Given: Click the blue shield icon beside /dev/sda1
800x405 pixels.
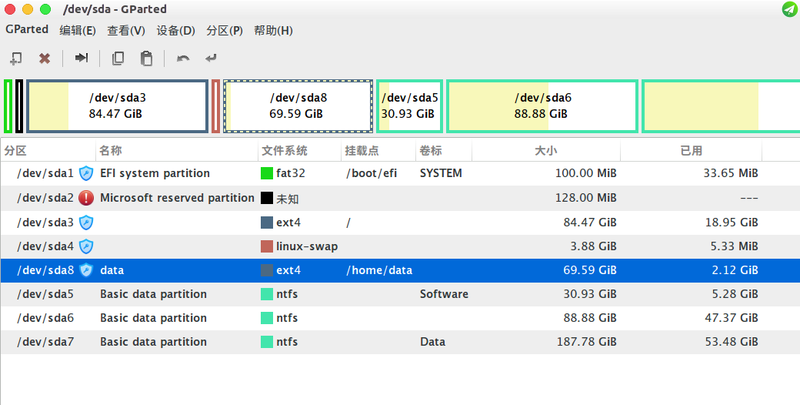Looking at the screenshot, I should tap(86, 173).
